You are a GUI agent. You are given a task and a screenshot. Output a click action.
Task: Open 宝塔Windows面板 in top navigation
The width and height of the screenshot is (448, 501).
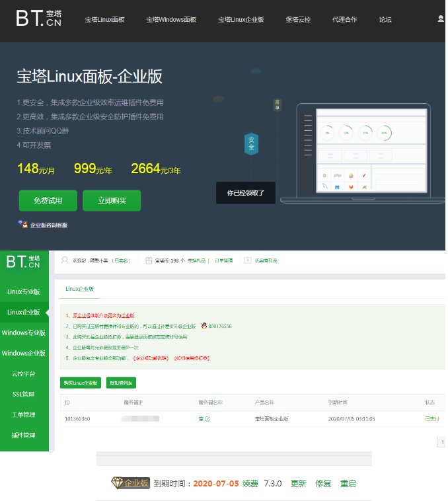[171, 19]
